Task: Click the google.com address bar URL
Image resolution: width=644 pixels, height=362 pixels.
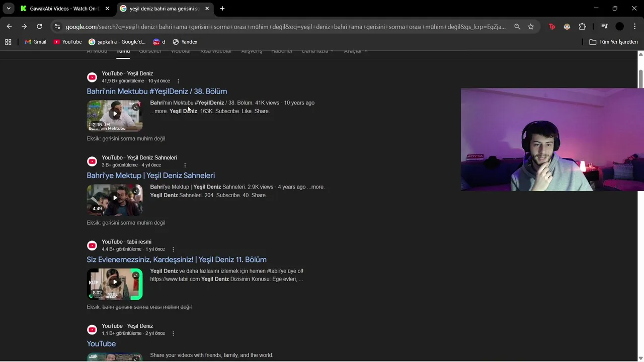Action: tap(285, 27)
